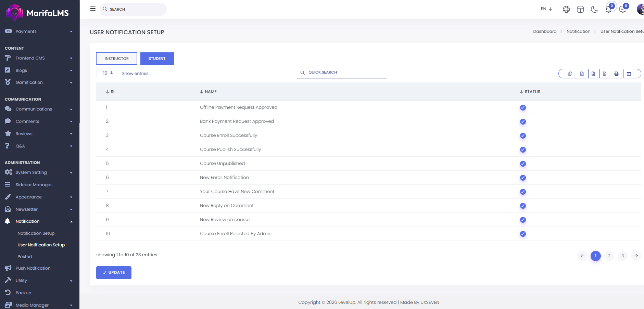
Task: Open the 10 entries per page dropdown
Action: 108,73
